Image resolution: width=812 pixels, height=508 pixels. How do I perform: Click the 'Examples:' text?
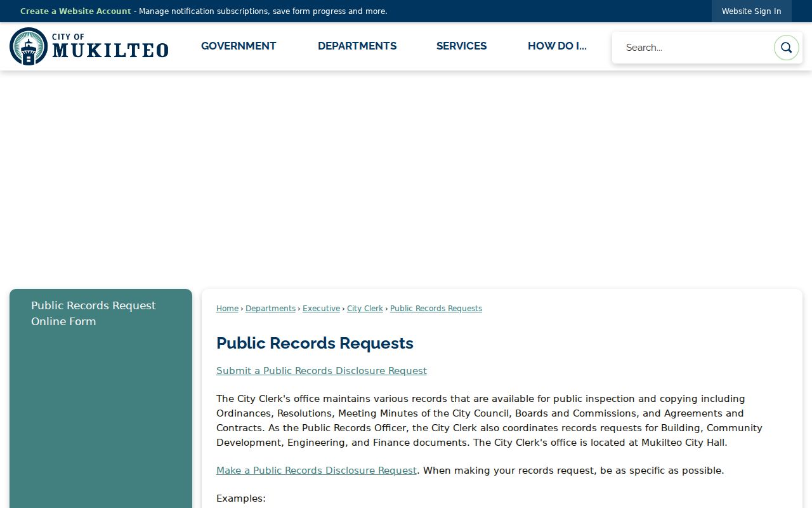[x=241, y=498]
